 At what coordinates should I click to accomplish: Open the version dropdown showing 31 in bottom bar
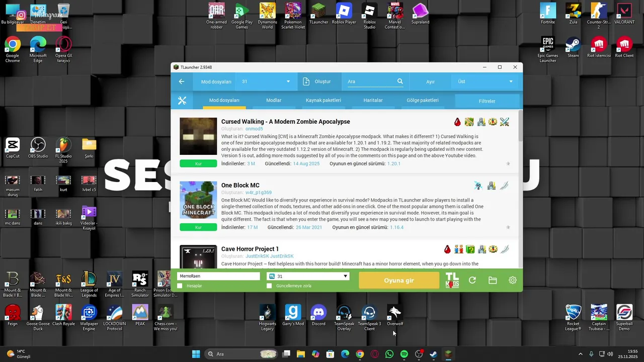click(x=308, y=276)
